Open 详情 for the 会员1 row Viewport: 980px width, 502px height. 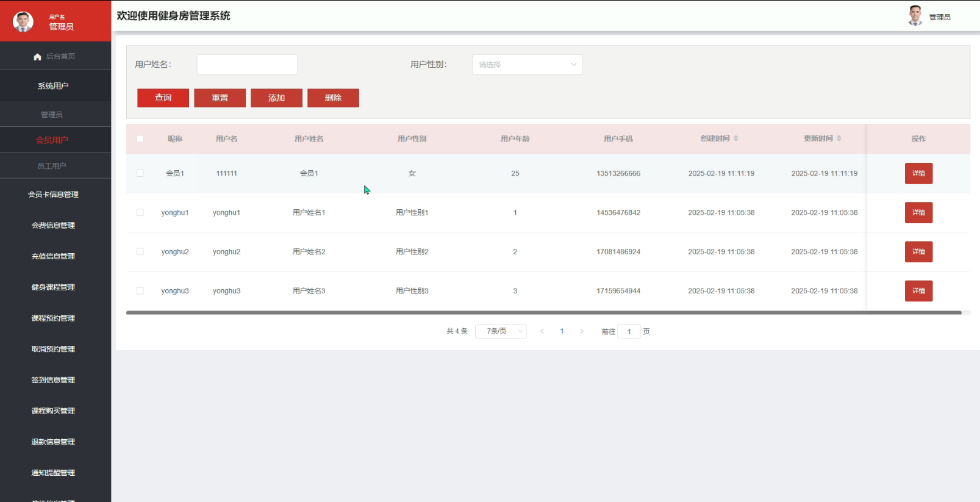(918, 173)
